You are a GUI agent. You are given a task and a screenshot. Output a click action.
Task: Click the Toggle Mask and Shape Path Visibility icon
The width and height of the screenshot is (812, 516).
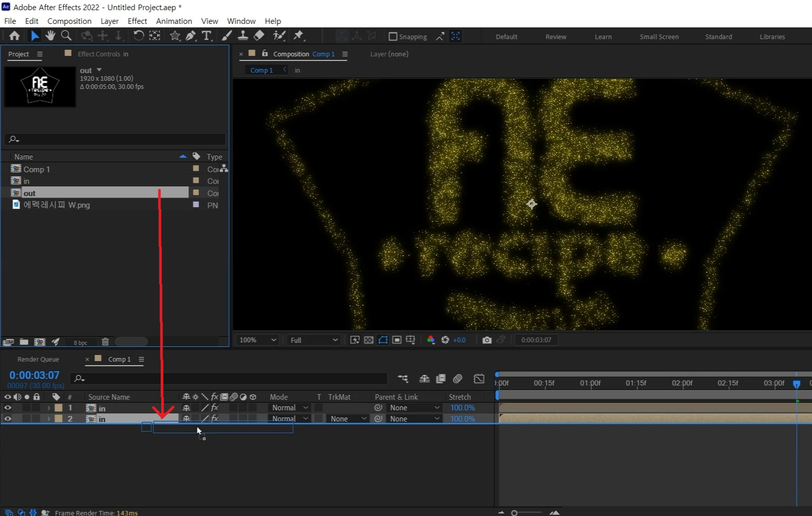(x=383, y=340)
